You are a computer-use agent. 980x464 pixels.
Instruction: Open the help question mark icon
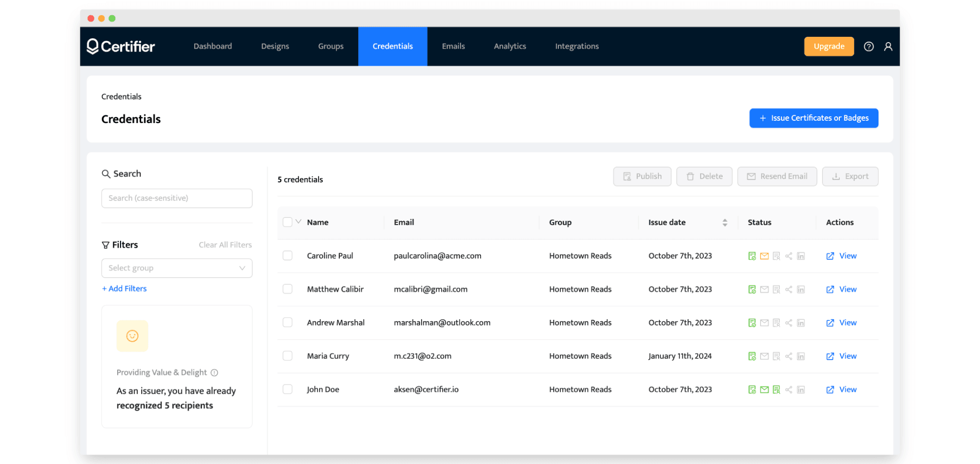[x=868, y=46]
